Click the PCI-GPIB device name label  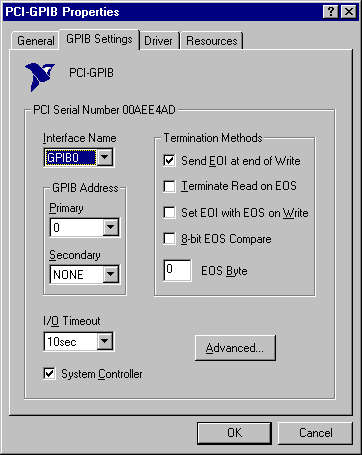[91, 73]
